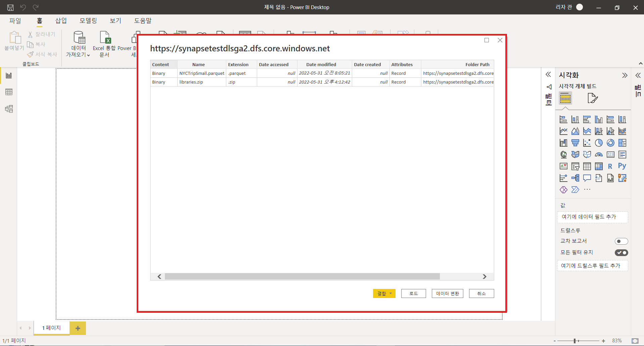Screen dimensions: 644x346
Task: Select the scatter chart visual
Action: (x=587, y=143)
